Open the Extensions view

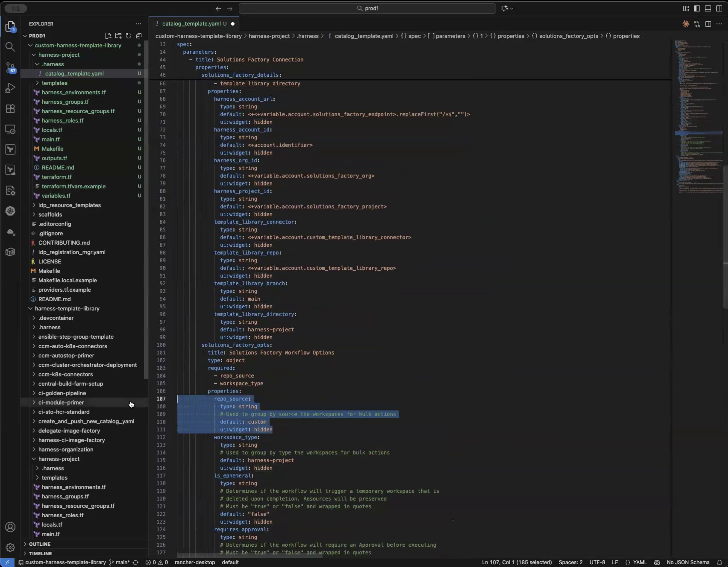10,109
